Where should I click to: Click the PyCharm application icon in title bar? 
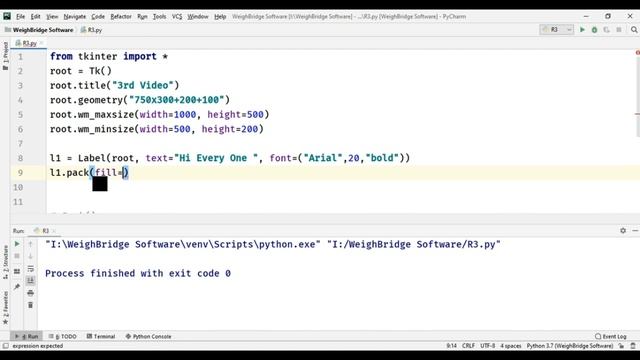coord(7,16)
